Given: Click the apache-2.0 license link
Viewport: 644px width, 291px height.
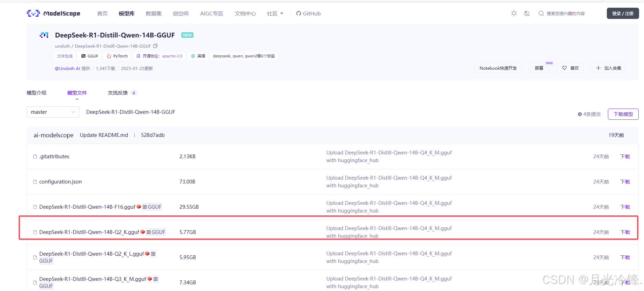Looking at the screenshot, I should click(172, 56).
